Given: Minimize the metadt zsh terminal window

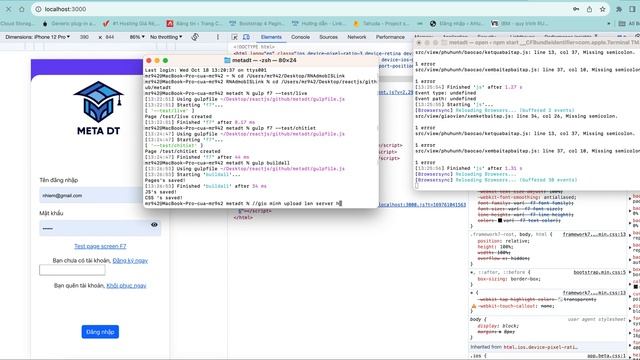Looking at the screenshot, I should 157,60.
